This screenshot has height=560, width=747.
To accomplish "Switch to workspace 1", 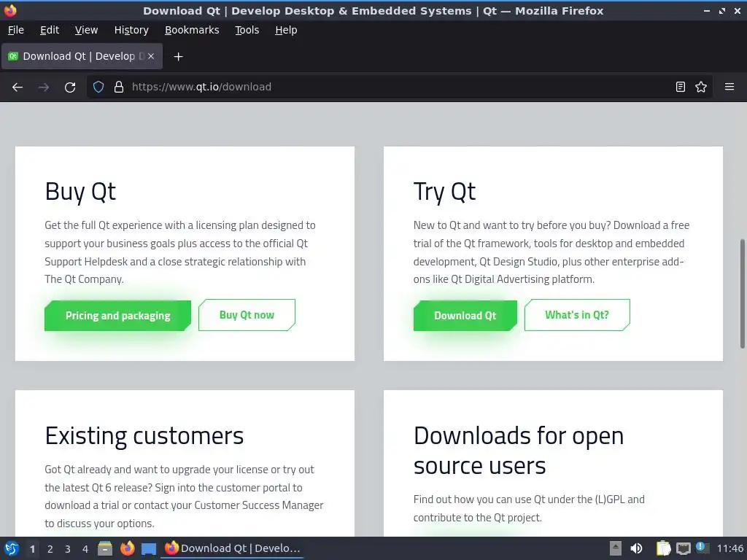I will 32,549.
